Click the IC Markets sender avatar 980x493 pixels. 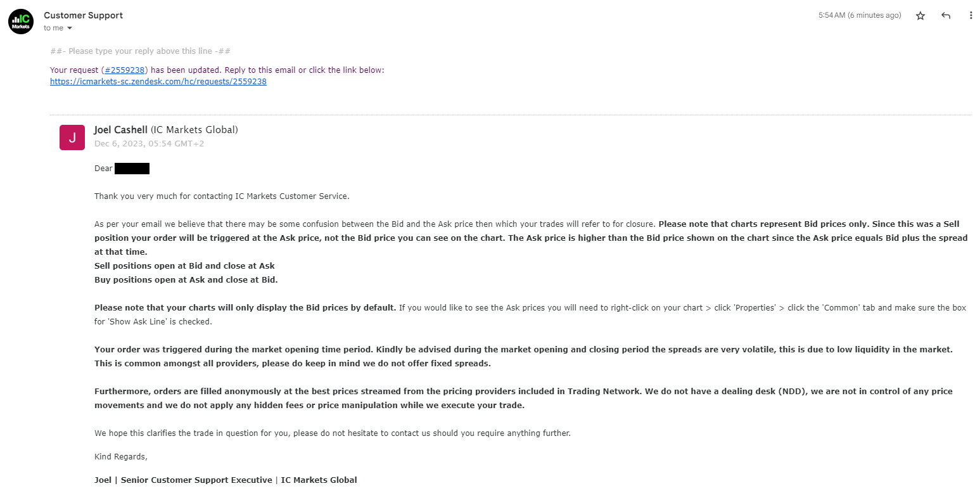[21, 22]
